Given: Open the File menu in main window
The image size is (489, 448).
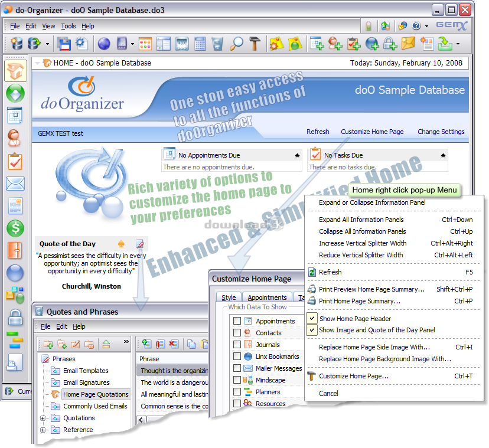Looking at the screenshot, I should [15, 26].
